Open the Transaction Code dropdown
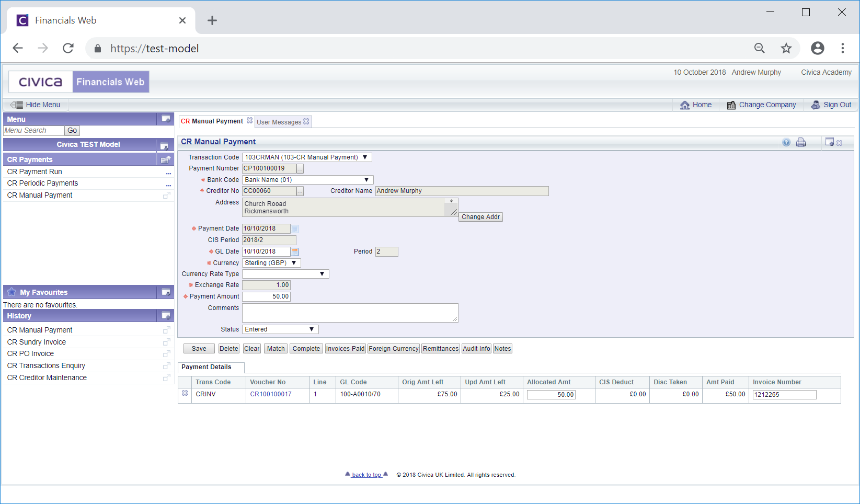 point(307,157)
